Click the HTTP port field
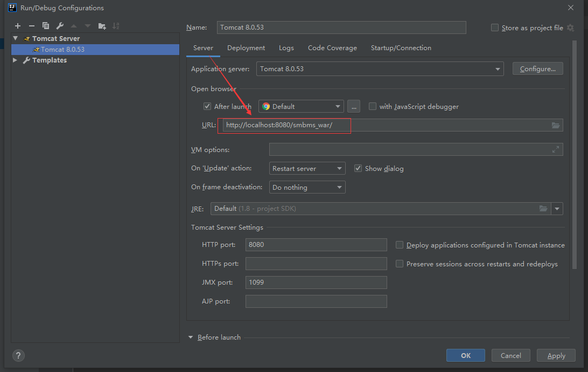Image resolution: width=588 pixels, height=372 pixels. 316,245
